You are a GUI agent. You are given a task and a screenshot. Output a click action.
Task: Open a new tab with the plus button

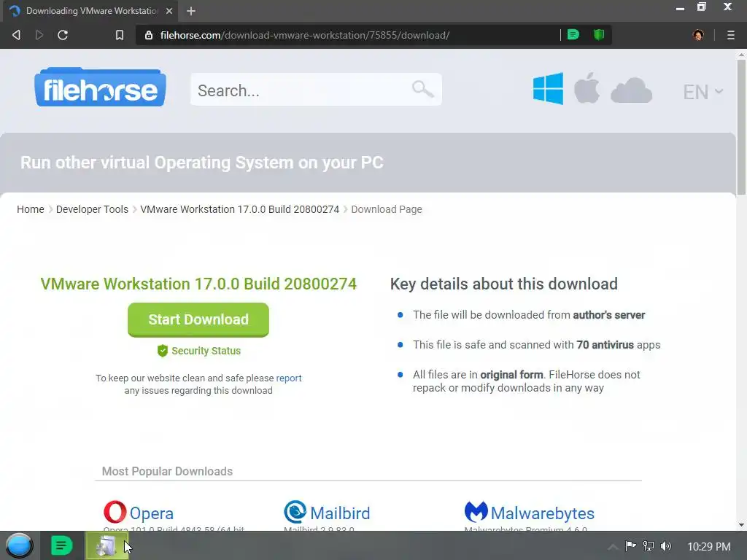coord(191,11)
